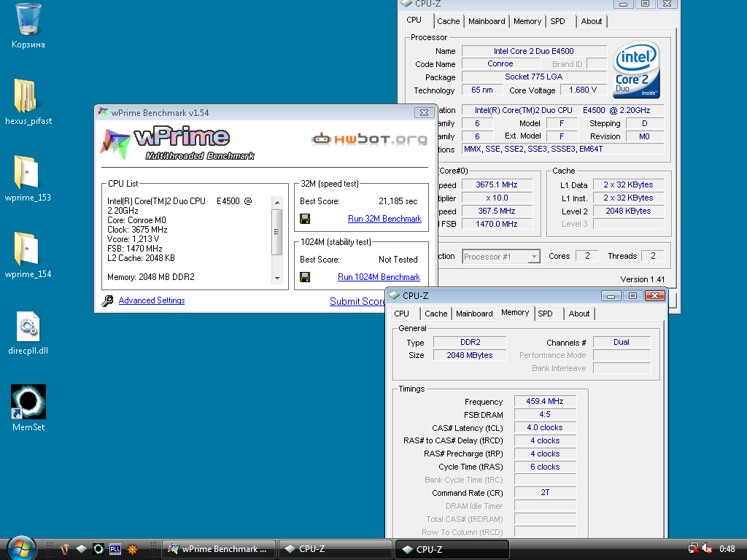Click the Submit Score link
This screenshot has height=560, width=747.
click(x=357, y=301)
